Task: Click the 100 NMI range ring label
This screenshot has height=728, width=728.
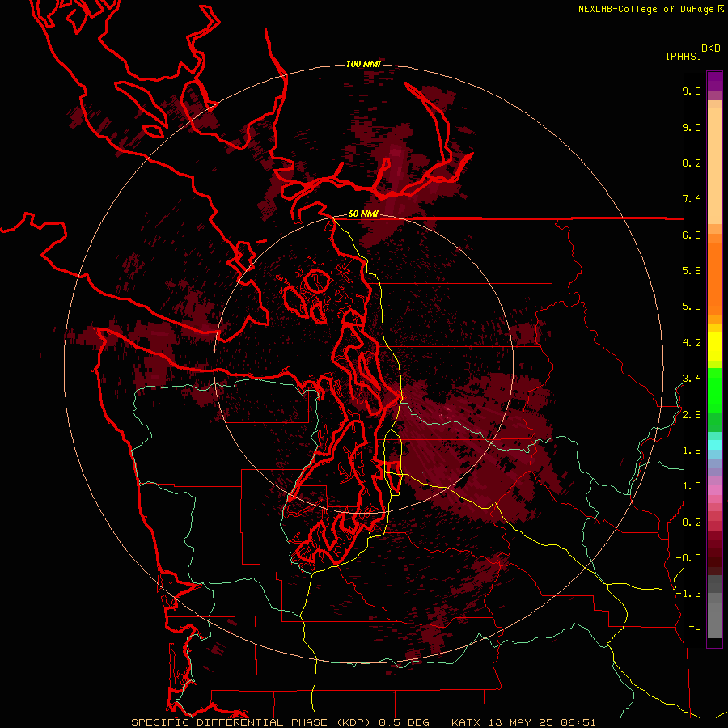Action: 363,64
